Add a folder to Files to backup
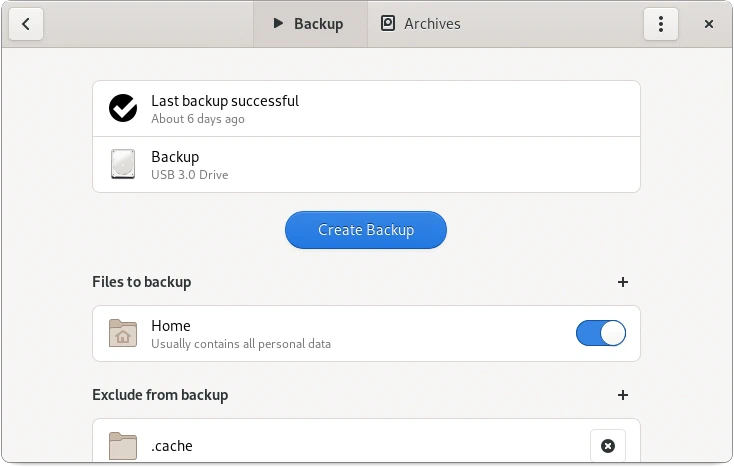The height and width of the screenshot is (467, 734). pyautogui.click(x=622, y=282)
